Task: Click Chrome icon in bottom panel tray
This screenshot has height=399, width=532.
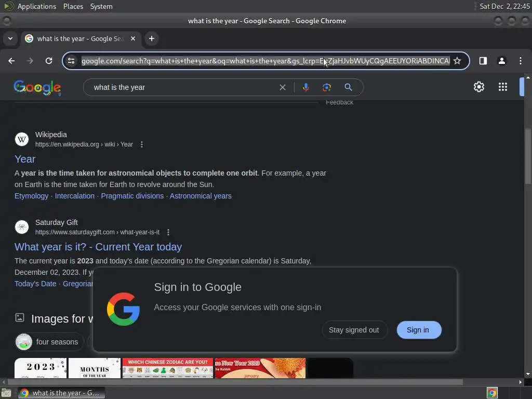Action: point(492,393)
